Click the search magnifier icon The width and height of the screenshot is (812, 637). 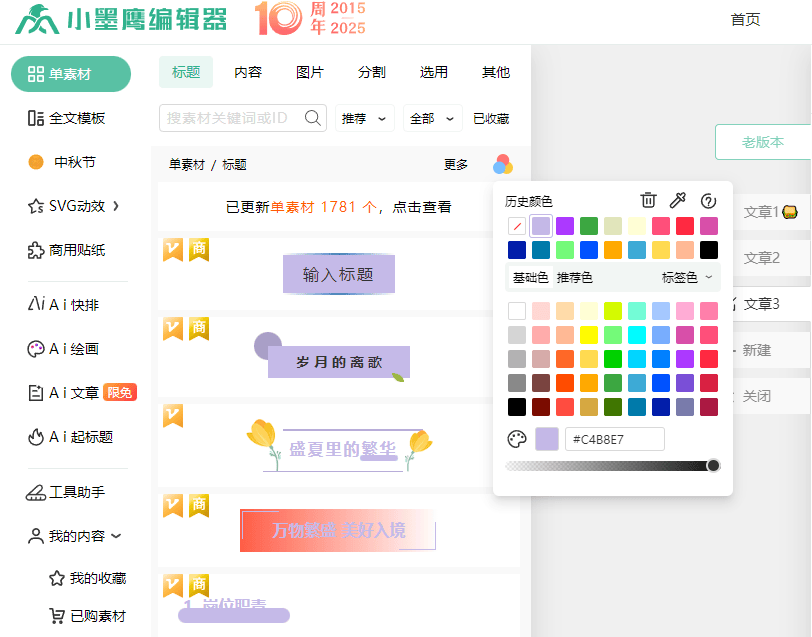pos(313,118)
